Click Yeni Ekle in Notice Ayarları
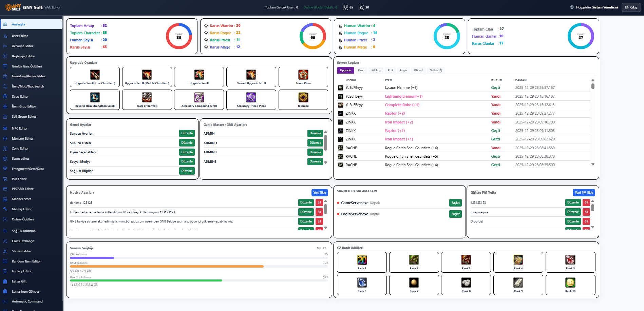Viewport: 644px width, 311px height. (320, 193)
